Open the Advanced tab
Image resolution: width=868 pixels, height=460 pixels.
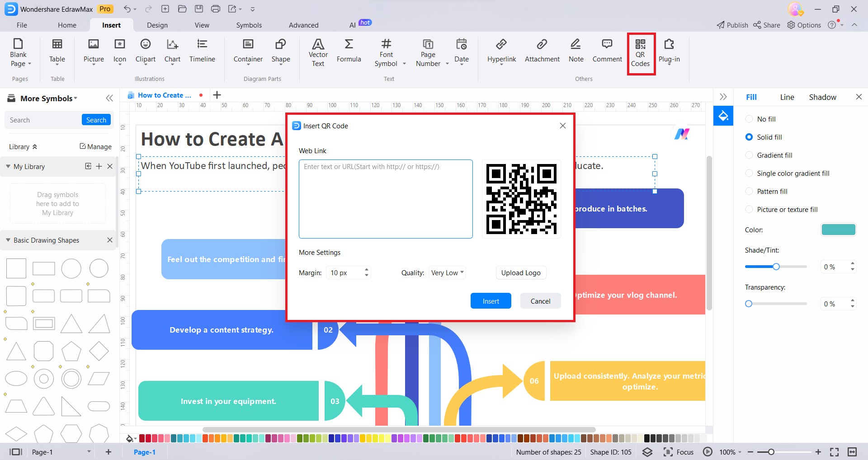304,25
